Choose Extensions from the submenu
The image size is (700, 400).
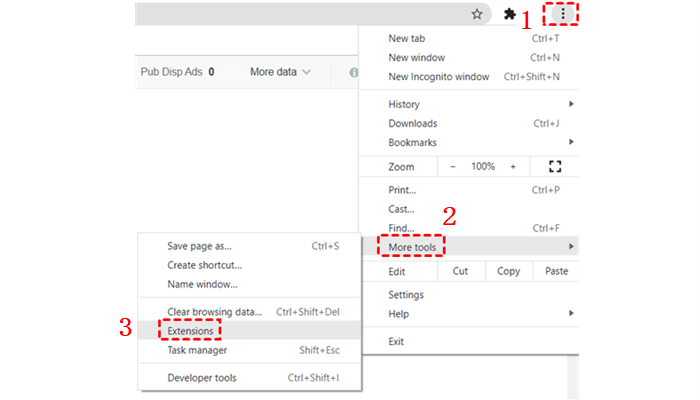point(190,328)
